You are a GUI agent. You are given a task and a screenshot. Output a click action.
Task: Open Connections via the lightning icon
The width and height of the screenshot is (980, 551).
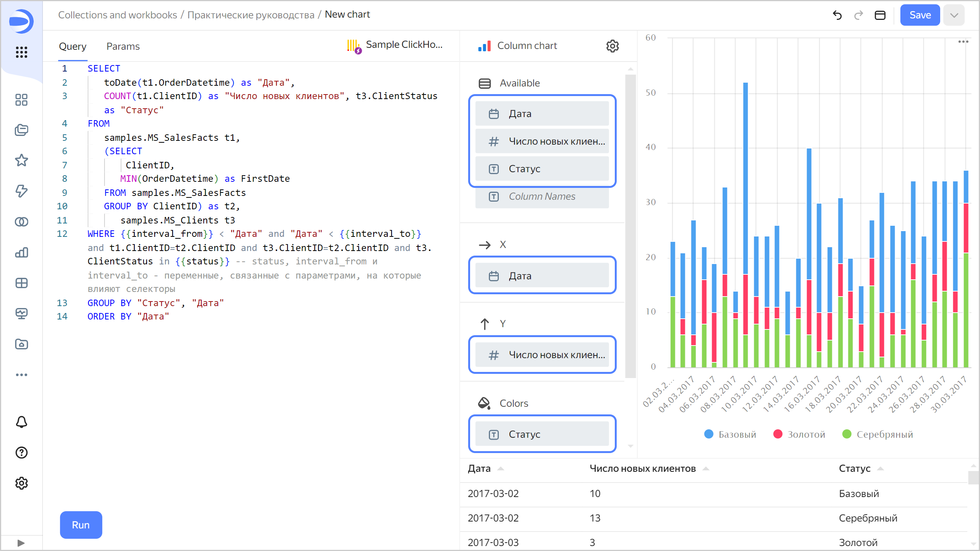(x=21, y=191)
